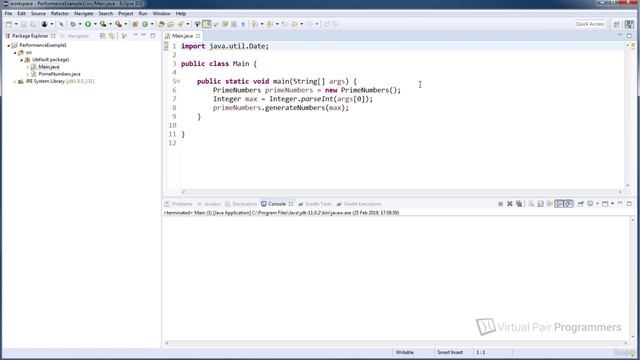The width and height of the screenshot is (640, 360).
Task: Toggle Show Console on Standard Error
Action: [568, 204]
